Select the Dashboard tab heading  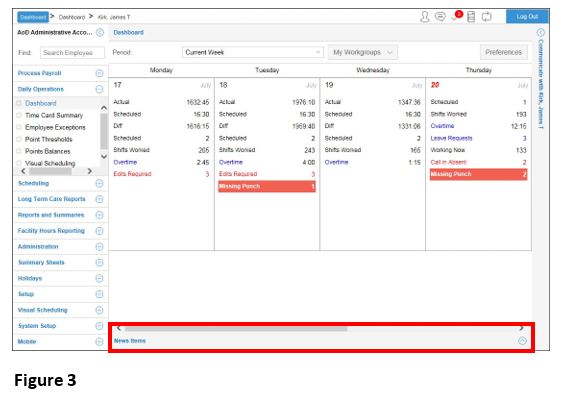click(x=128, y=33)
